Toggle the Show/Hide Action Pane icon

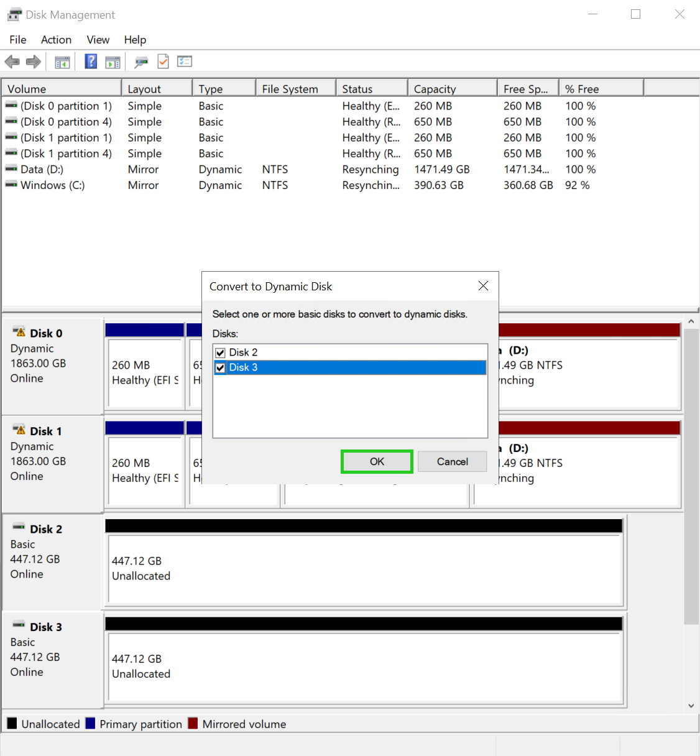(x=113, y=61)
